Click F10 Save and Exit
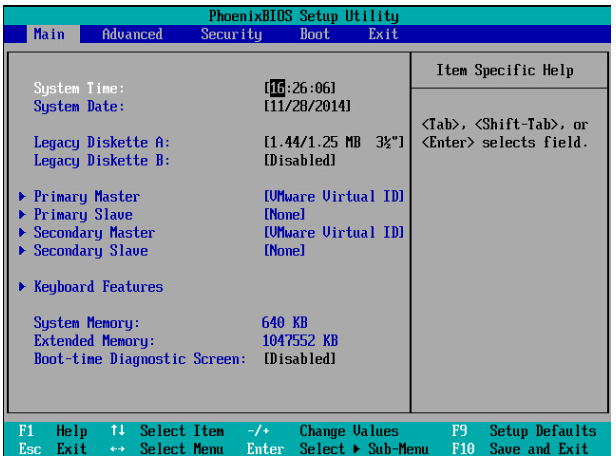This screenshot has width=616, height=460. tap(526, 449)
